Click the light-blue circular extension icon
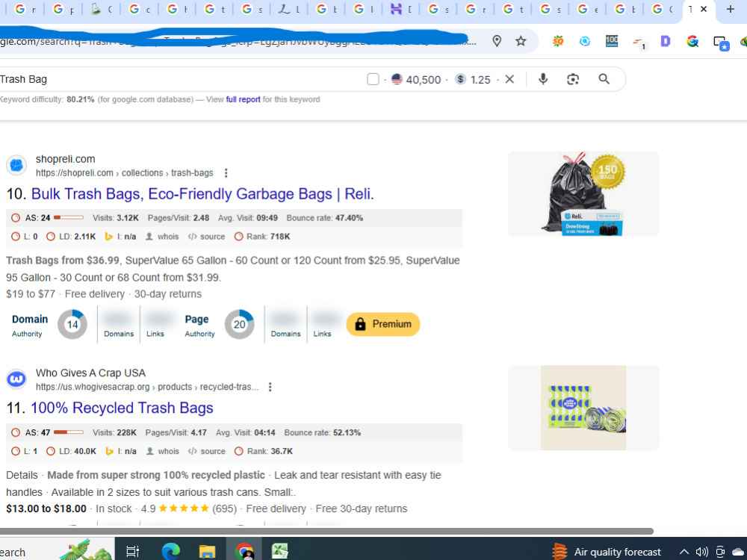Screen dimensions: 747x560 tap(585, 41)
